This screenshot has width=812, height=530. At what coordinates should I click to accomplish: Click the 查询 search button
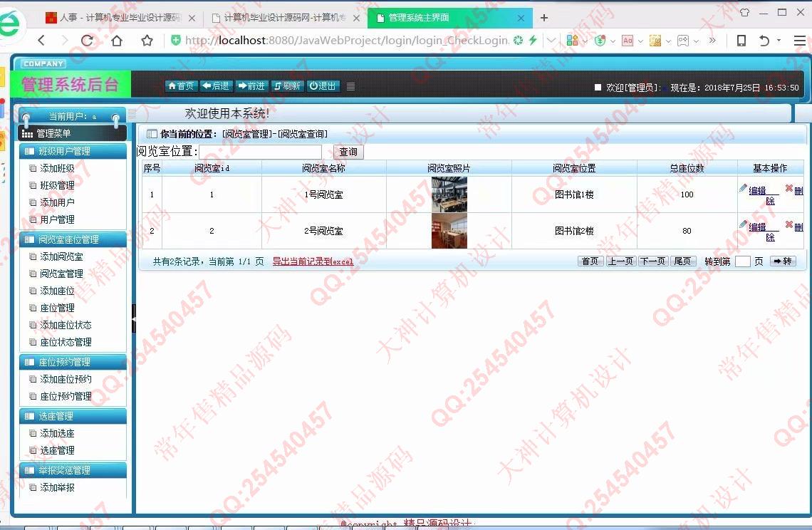tap(348, 152)
